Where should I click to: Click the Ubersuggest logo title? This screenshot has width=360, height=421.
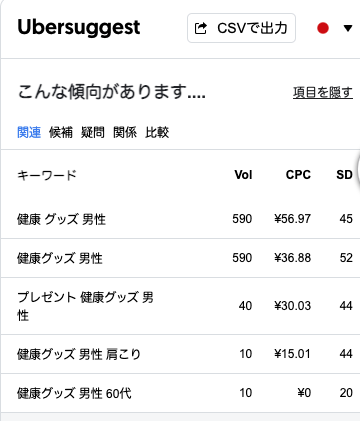[x=79, y=28]
